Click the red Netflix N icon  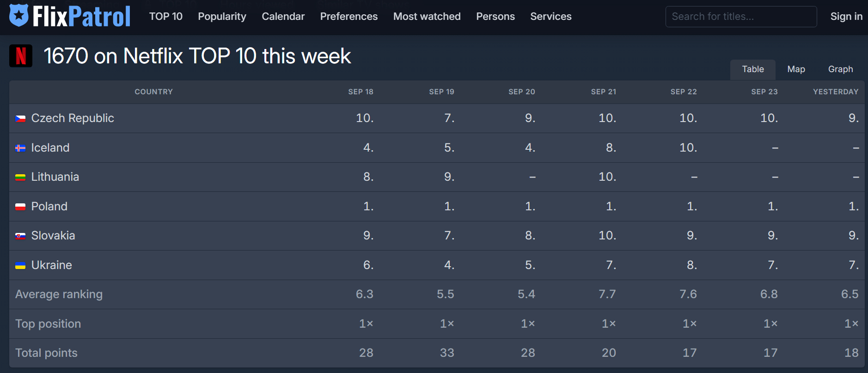click(21, 56)
